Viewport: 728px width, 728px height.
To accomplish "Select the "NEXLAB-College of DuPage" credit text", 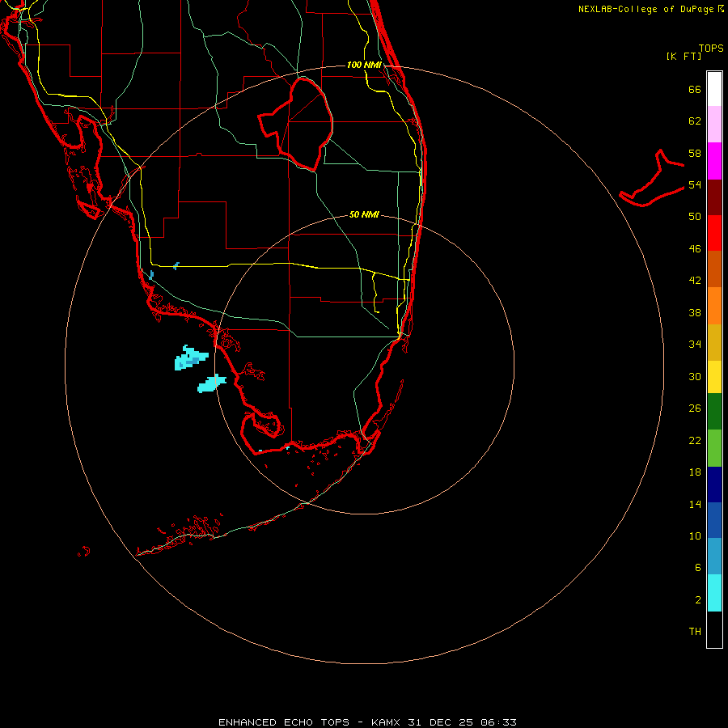I will [x=645, y=9].
